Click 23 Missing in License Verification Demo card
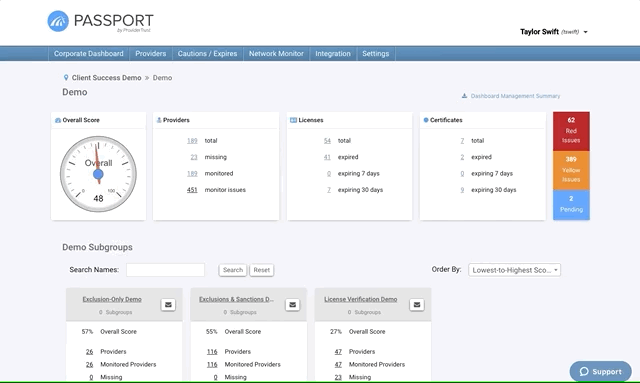Screen dimensions: 640x383 pos(338,377)
